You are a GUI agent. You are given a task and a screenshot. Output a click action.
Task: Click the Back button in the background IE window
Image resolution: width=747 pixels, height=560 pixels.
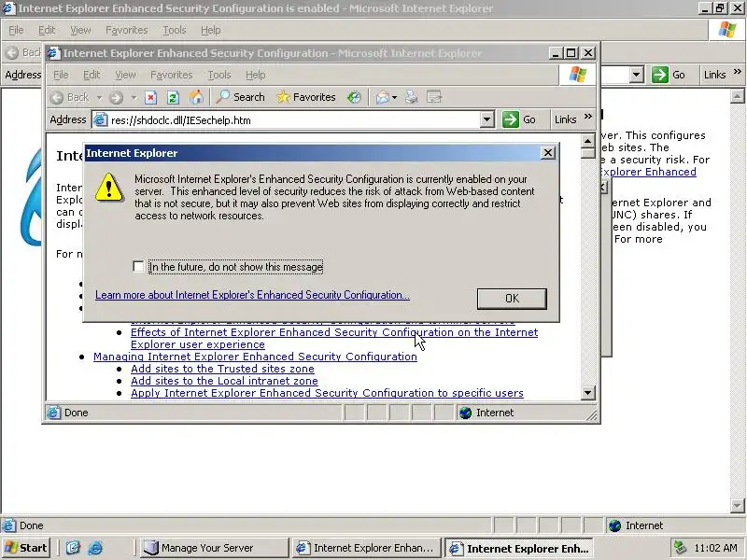coord(22,52)
